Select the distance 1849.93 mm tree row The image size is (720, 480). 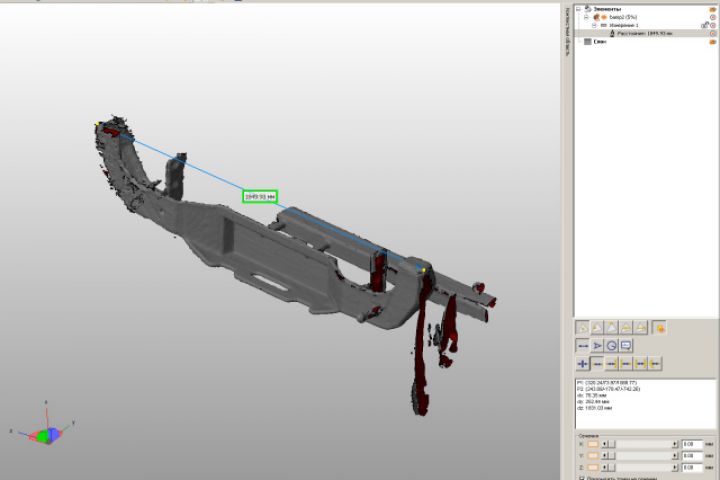click(x=645, y=34)
